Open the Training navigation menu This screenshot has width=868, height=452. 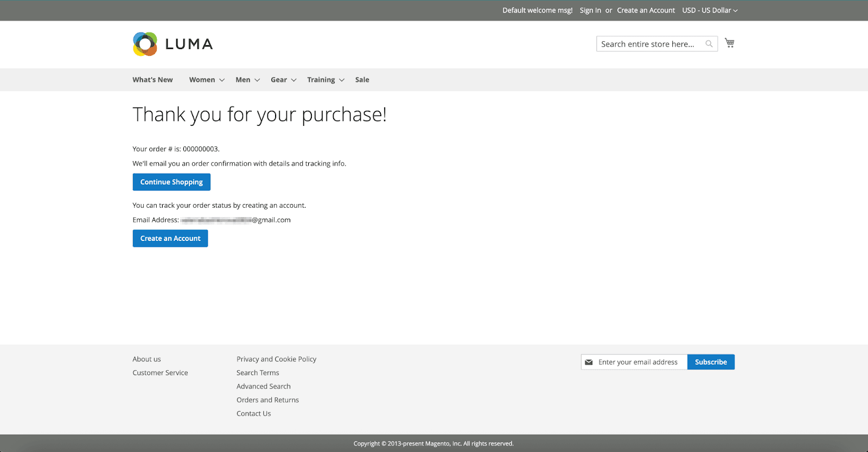(321, 80)
